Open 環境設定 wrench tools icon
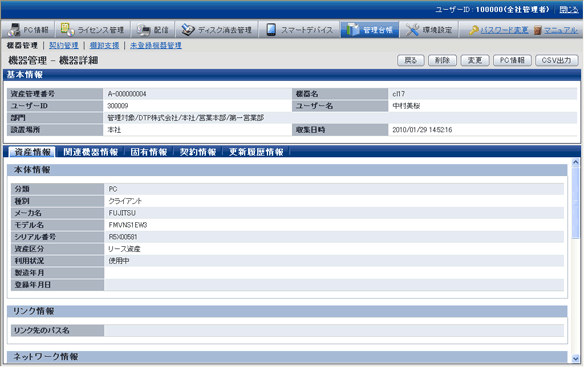Screen dimensions: 584x367 click(x=412, y=29)
